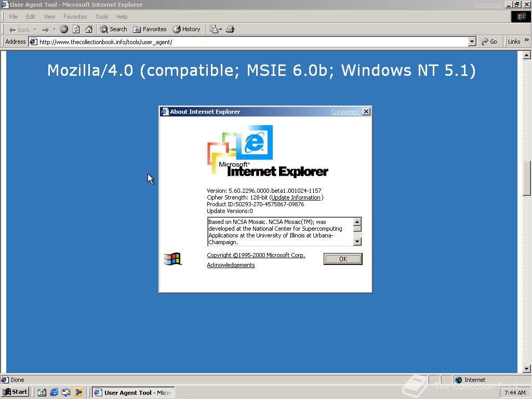The height and width of the screenshot is (399, 532).
Task: Click the Back arrow toolbar button
Action: [19, 30]
